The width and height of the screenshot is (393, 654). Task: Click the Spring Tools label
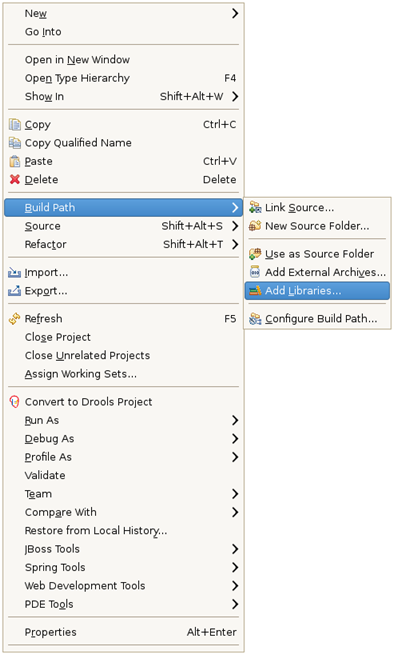(x=55, y=568)
